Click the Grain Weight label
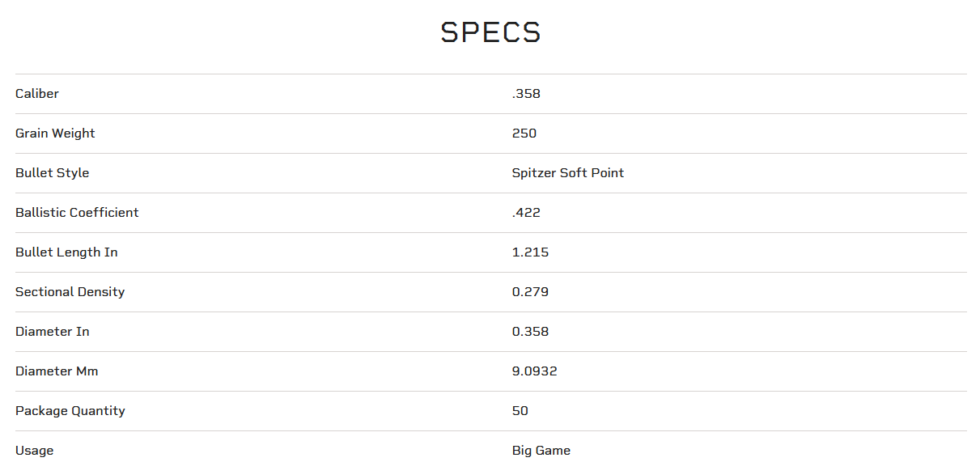This screenshot has height=462, width=980. pos(55,134)
